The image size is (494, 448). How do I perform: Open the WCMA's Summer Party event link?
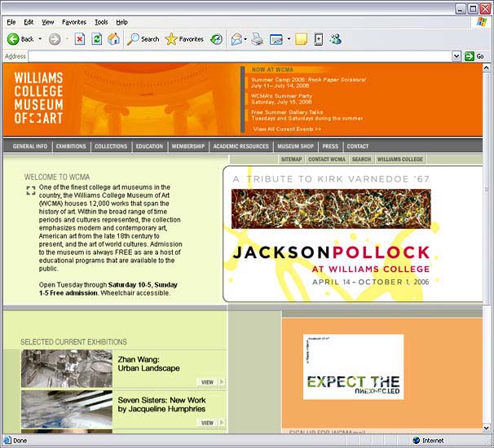(281, 99)
